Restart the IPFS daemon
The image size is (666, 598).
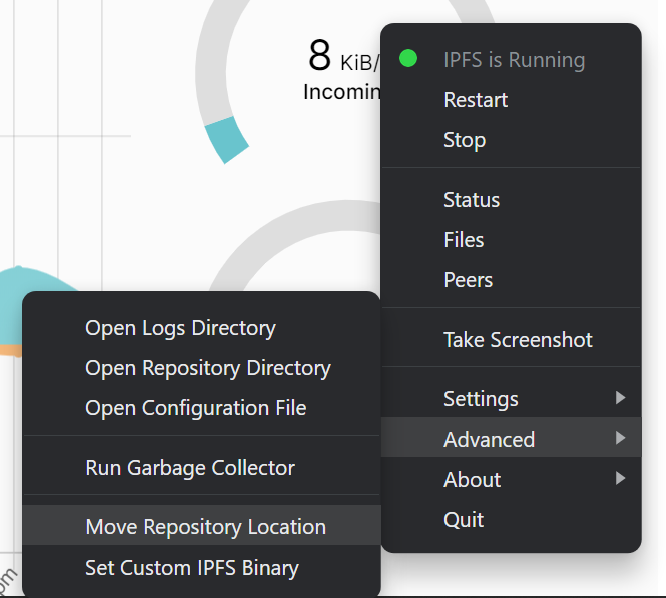pyautogui.click(x=475, y=100)
